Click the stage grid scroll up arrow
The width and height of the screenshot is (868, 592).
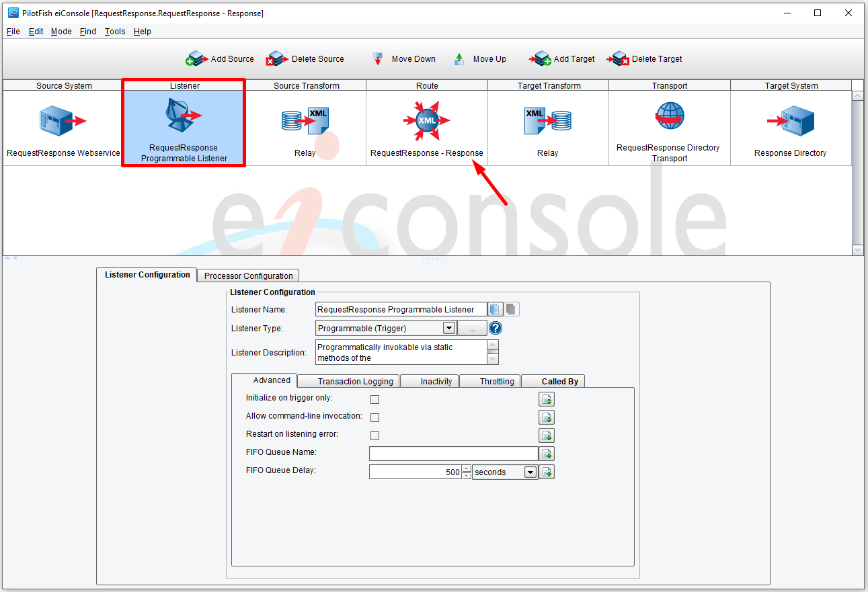[857, 96]
